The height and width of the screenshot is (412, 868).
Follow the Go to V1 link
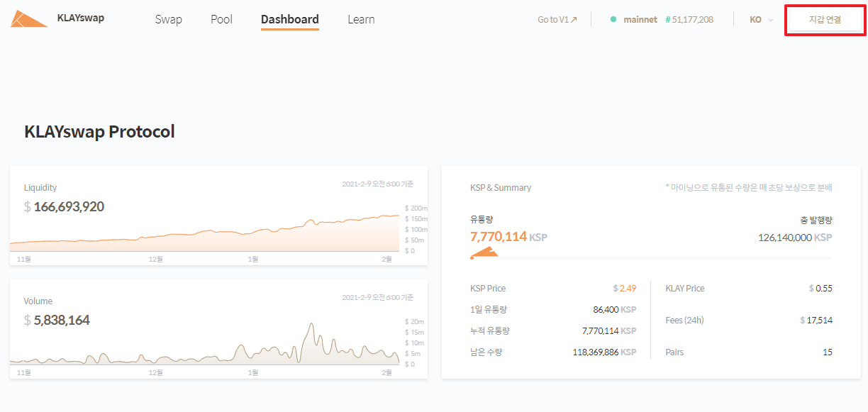click(x=557, y=20)
